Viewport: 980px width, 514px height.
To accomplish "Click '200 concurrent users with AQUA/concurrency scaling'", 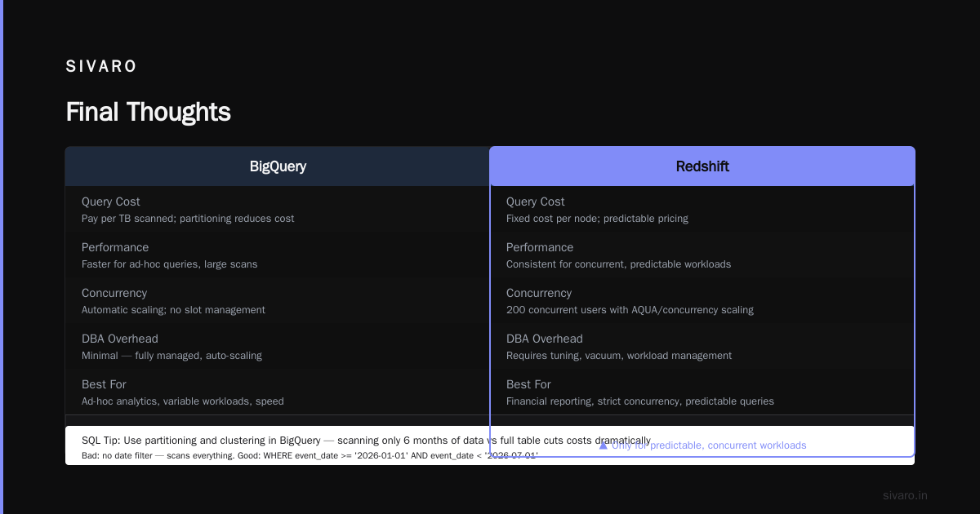I will point(630,310).
